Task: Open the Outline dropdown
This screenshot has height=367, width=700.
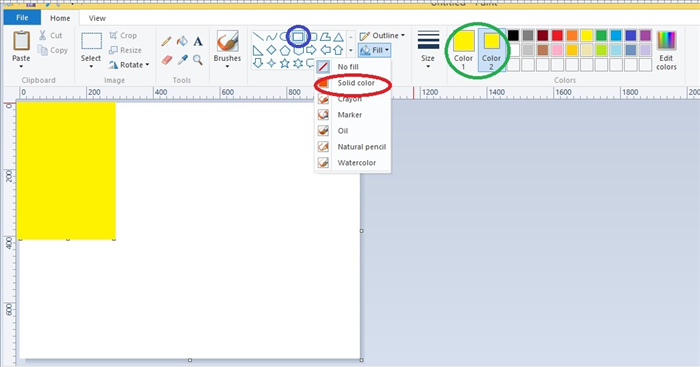Action: 382,35
